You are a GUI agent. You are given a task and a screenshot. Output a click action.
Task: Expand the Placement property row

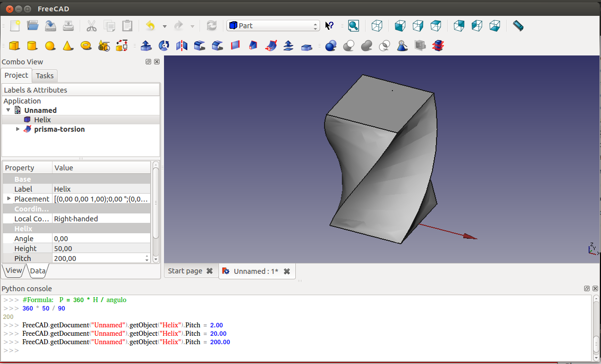9,199
